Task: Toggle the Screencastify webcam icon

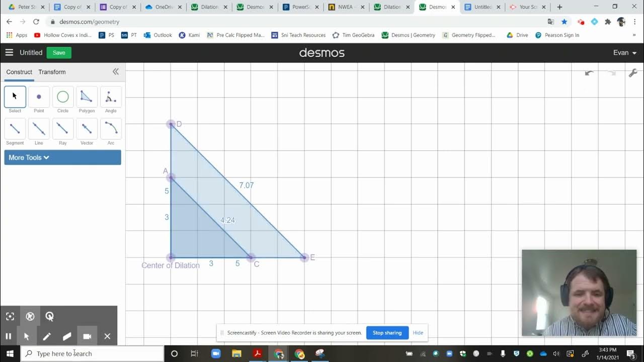Action: (87, 336)
